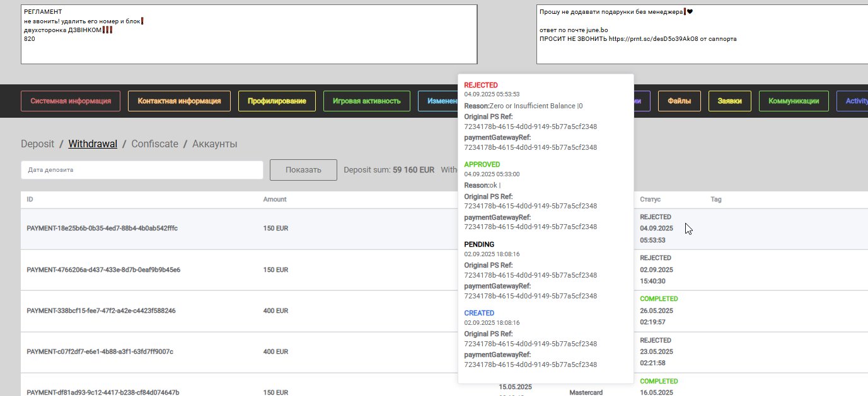
Task: Click COMPLETED status dated 26.05.2025
Action: 659,299
